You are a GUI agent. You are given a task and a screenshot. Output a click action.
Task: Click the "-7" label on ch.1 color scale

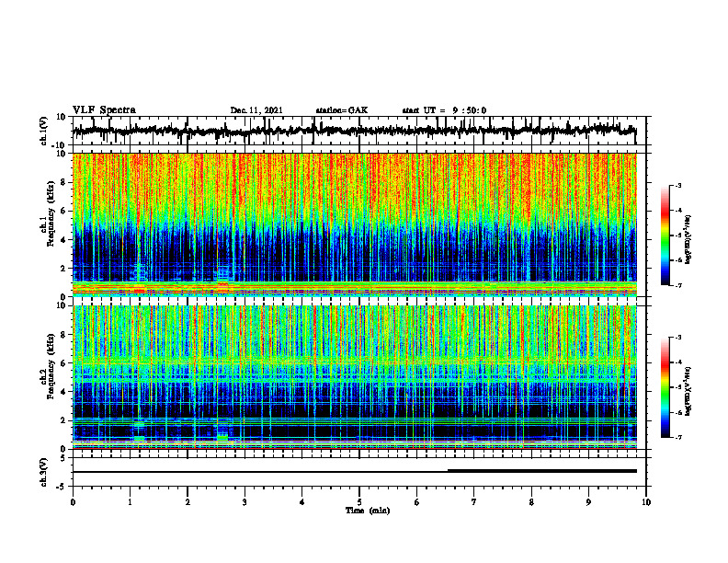click(x=677, y=285)
